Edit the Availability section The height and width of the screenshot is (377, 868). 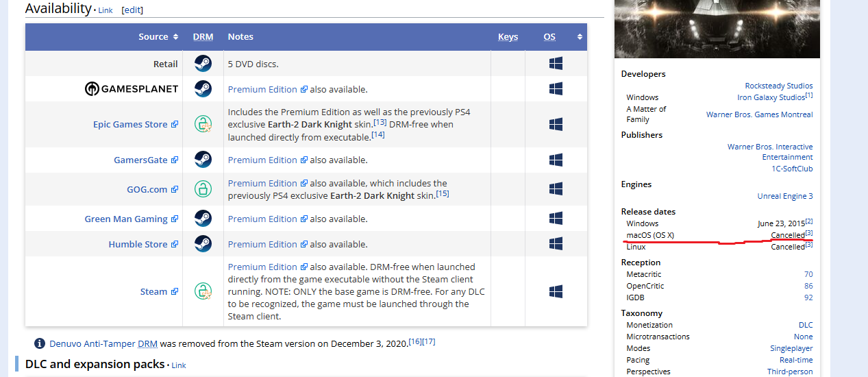pos(132,10)
